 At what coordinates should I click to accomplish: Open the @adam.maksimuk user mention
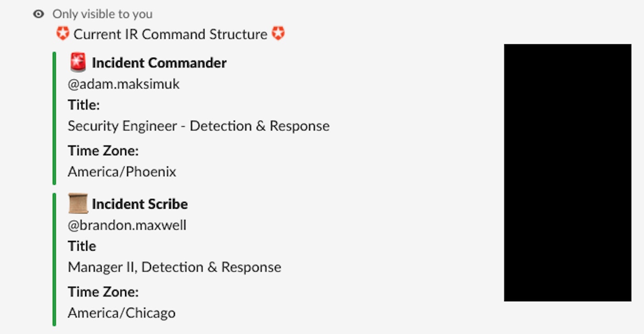point(124,84)
